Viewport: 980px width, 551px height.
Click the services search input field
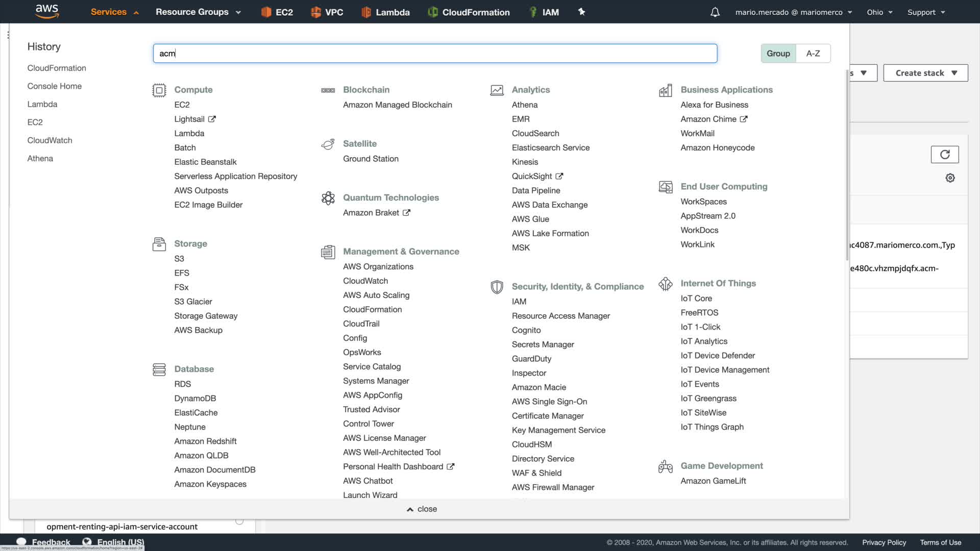coord(435,54)
